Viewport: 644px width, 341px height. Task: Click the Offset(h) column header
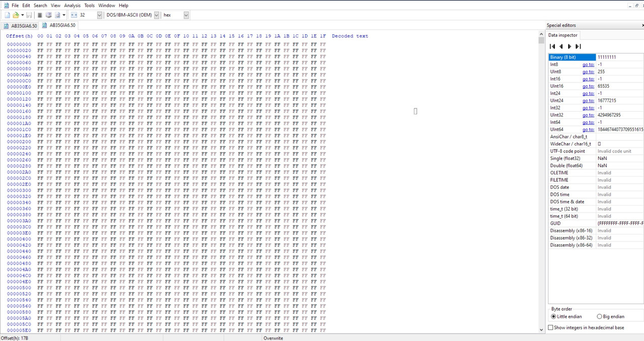tap(19, 36)
